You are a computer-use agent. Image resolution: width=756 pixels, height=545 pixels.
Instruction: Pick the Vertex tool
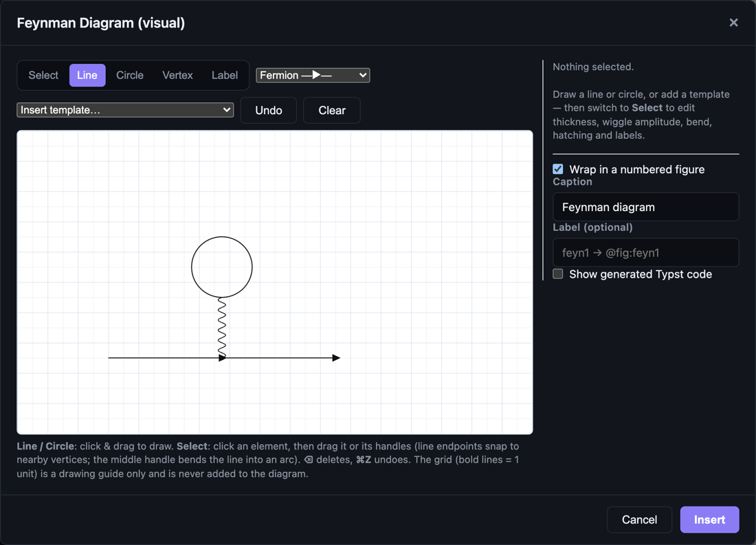(177, 75)
